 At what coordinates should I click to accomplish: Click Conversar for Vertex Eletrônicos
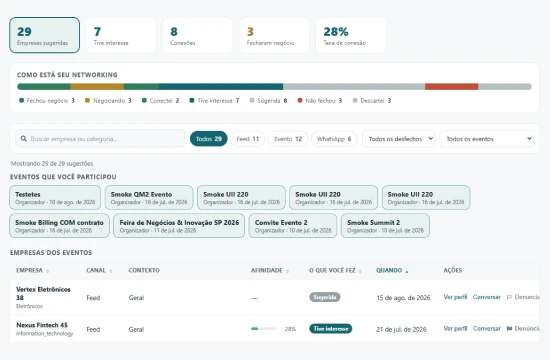coord(487,297)
